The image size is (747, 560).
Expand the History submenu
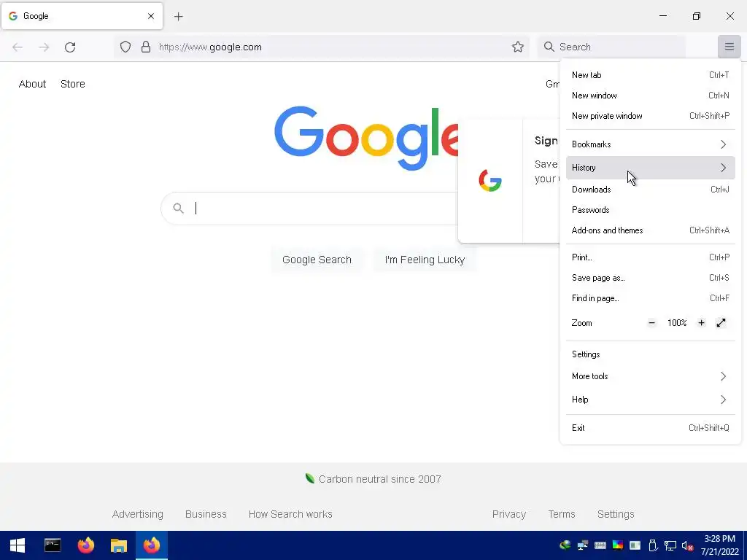coord(650,168)
